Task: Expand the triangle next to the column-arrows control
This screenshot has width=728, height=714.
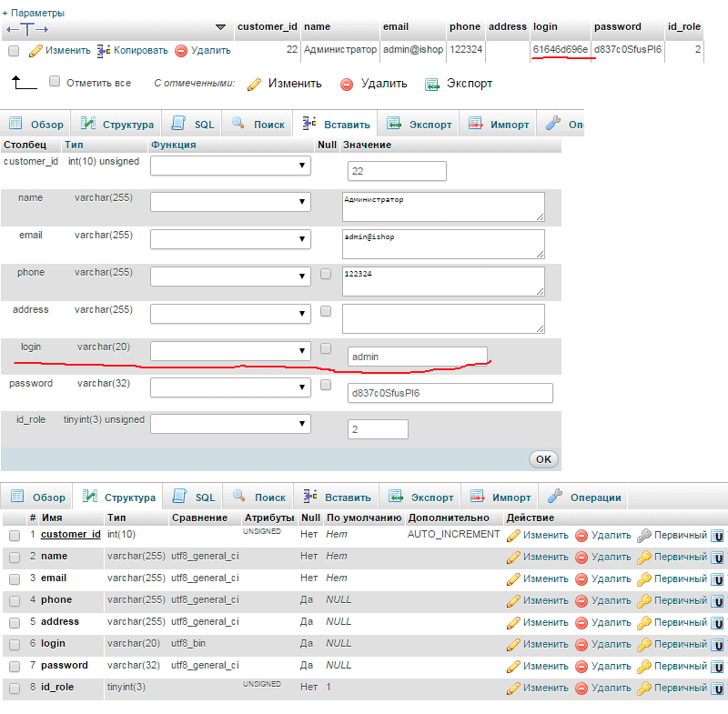Action: 221,27
